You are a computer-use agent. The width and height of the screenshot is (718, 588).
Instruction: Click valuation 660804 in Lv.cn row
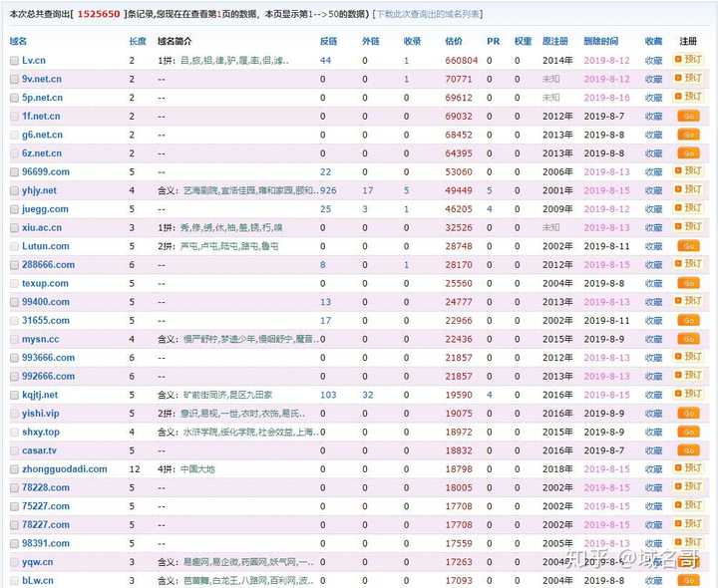(x=462, y=61)
